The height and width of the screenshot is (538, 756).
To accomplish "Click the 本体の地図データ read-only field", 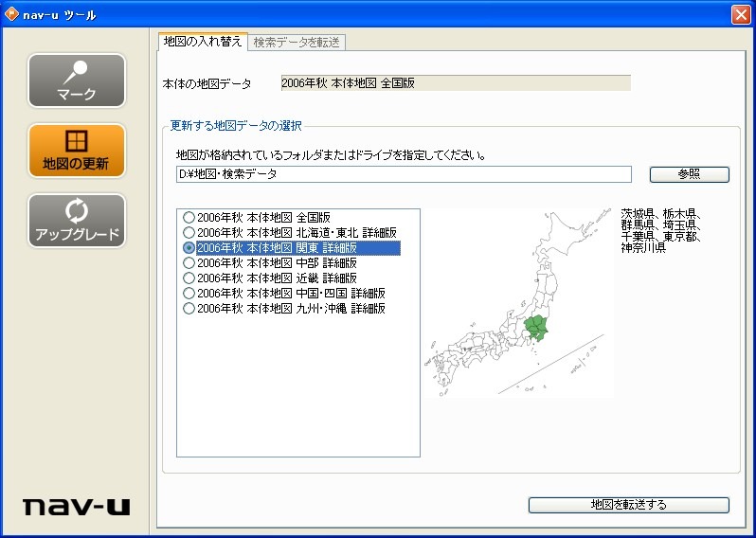I will pyautogui.click(x=455, y=83).
